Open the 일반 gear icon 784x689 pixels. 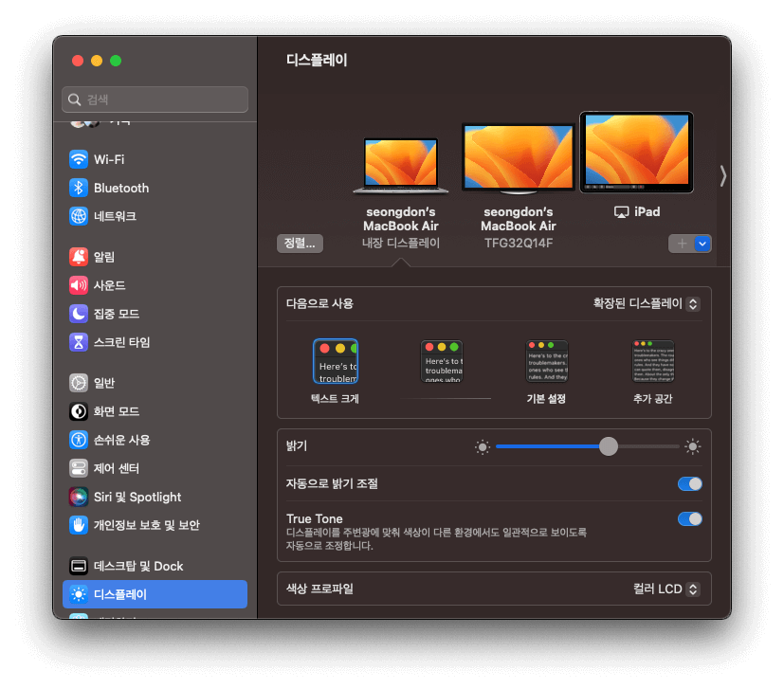click(x=79, y=383)
